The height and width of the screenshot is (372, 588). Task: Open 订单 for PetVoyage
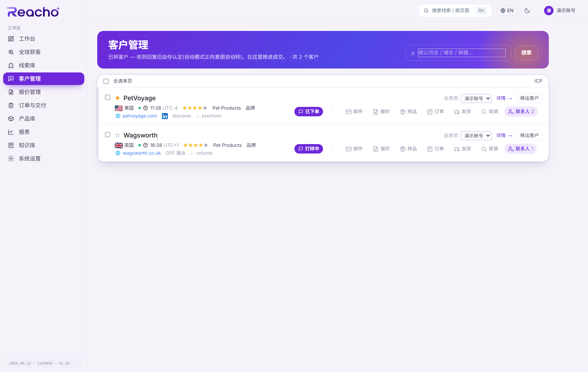point(436,111)
